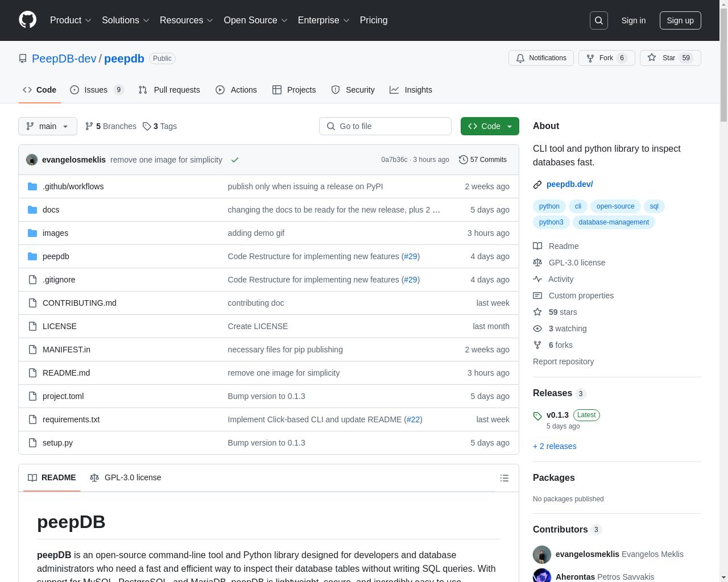The height and width of the screenshot is (582, 728).
Task: Click the Sign in link
Action: click(x=633, y=20)
